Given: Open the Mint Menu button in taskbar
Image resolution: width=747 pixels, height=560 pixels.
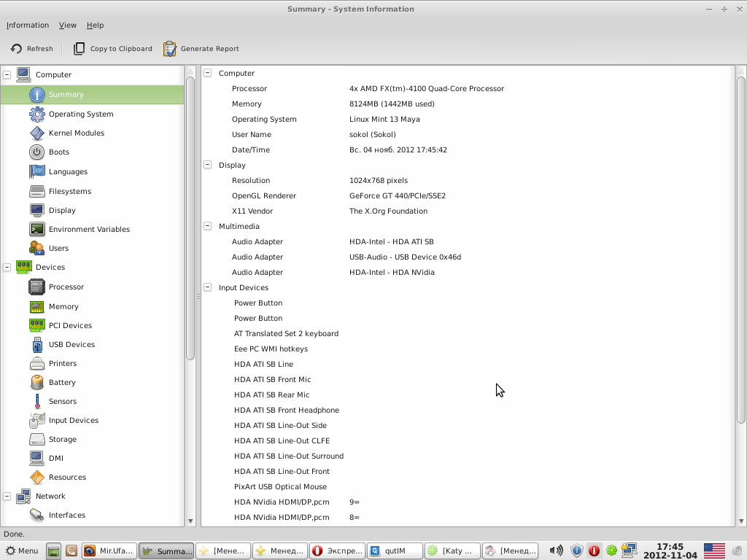Looking at the screenshot, I should coord(22,551).
